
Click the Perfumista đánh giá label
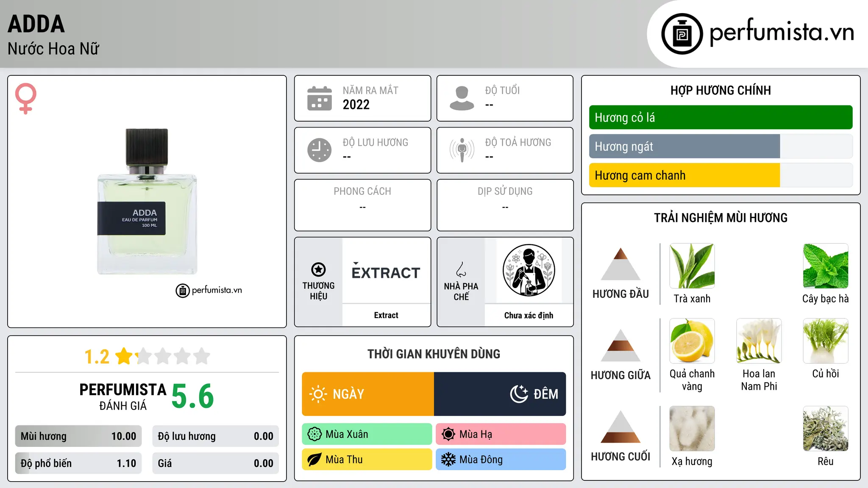tap(123, 396)
